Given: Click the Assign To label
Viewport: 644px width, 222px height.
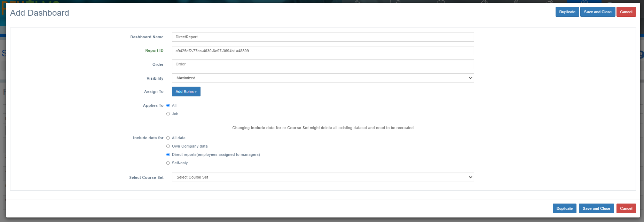Looking at the screenshot, I should 154,92.
